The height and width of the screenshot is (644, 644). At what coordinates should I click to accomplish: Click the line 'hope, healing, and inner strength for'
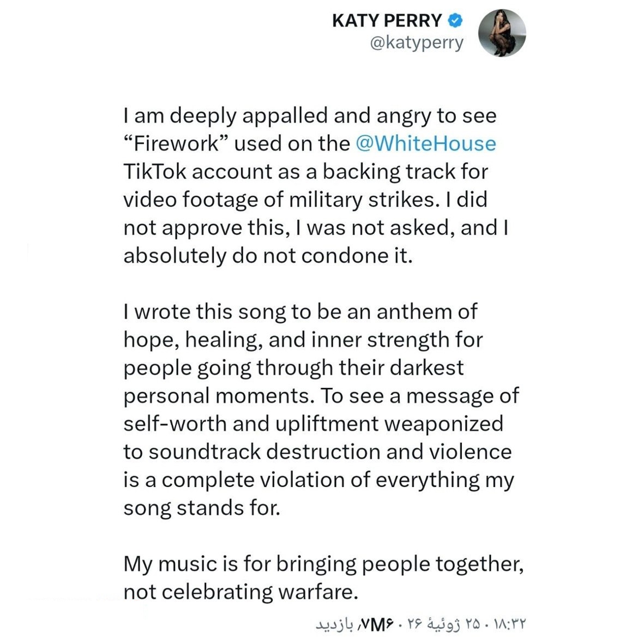point(303,340)
